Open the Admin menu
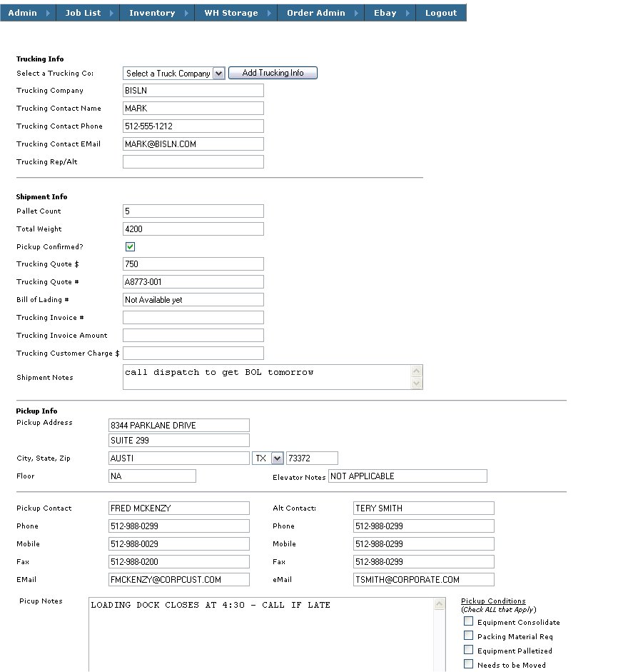 point(22,12)
